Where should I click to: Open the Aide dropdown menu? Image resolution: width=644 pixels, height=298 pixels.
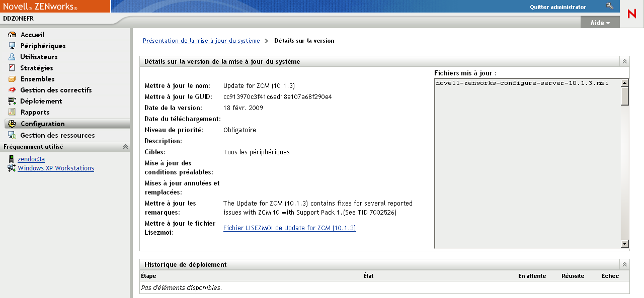tap(600, 23)
